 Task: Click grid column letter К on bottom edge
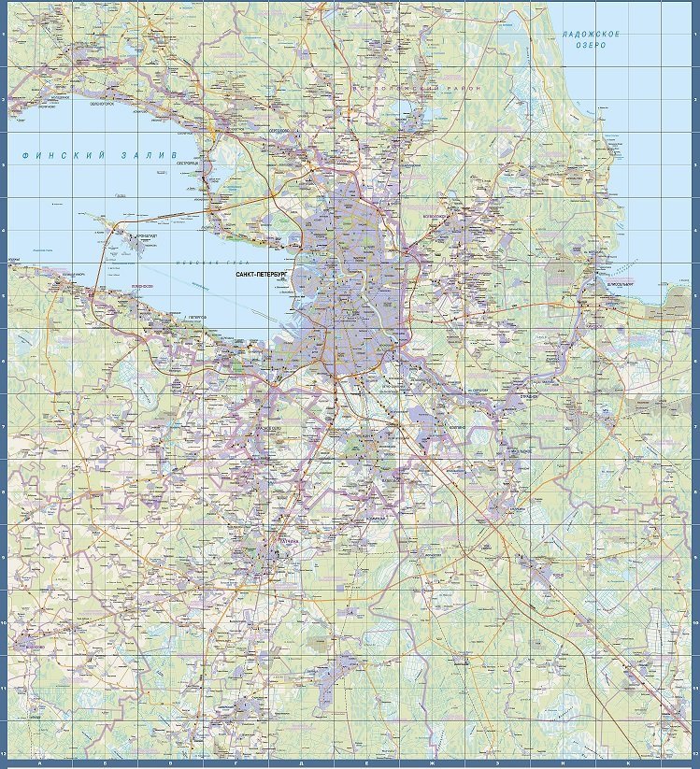(x=628, y=763)
